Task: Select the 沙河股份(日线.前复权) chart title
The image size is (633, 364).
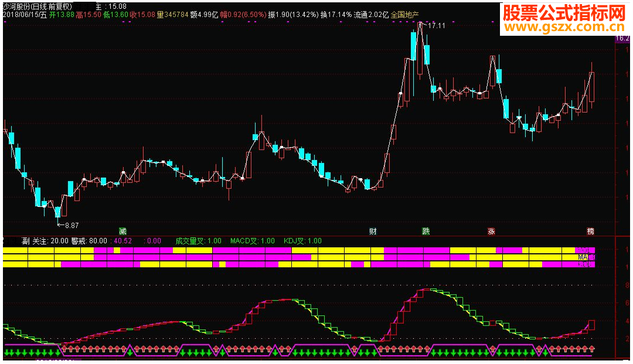Action: point(37,6)
